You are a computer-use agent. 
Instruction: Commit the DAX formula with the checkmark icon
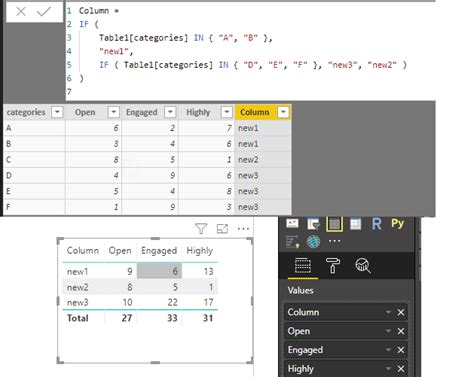coord(44,12)
